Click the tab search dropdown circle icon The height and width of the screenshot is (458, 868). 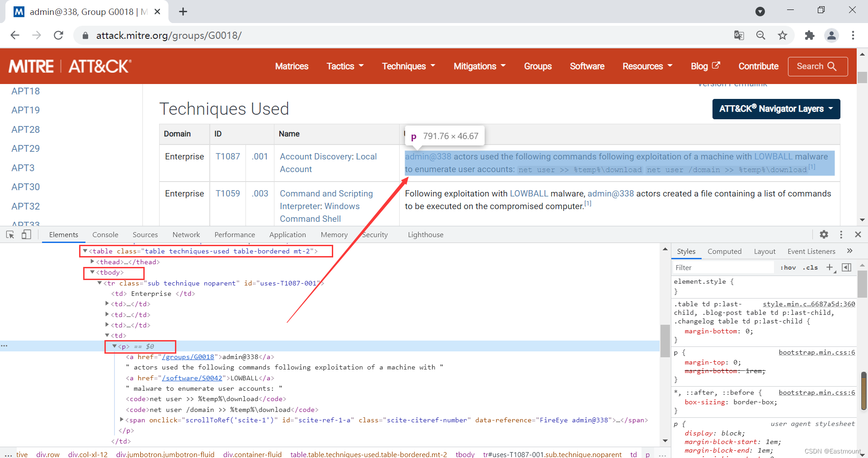(760, 12)
